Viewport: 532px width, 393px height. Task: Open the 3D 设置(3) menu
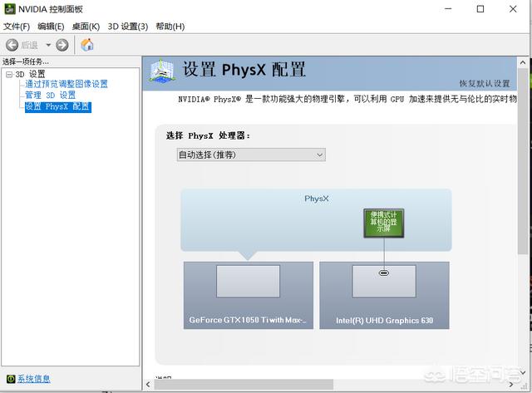(x=128, y=27)
